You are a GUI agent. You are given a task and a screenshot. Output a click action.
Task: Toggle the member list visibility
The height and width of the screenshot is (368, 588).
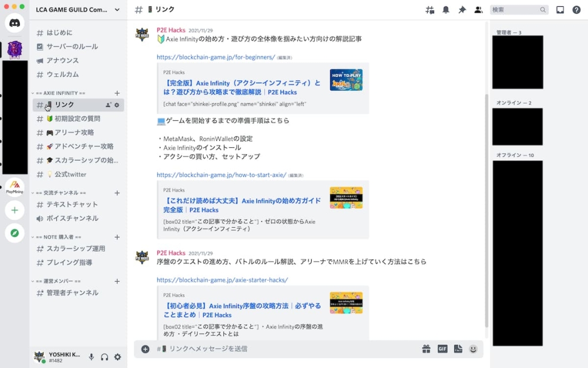click(x=478, y=10)
